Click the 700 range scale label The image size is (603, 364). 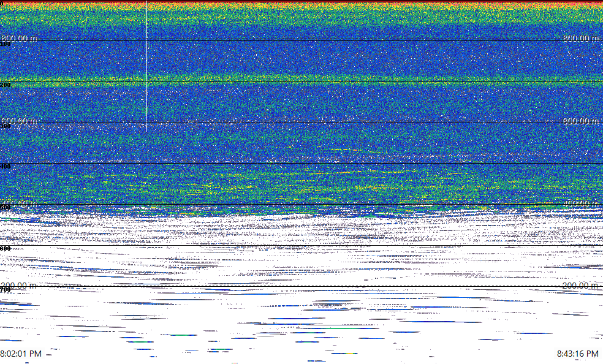pyautogui.click(x=6, y=289)
